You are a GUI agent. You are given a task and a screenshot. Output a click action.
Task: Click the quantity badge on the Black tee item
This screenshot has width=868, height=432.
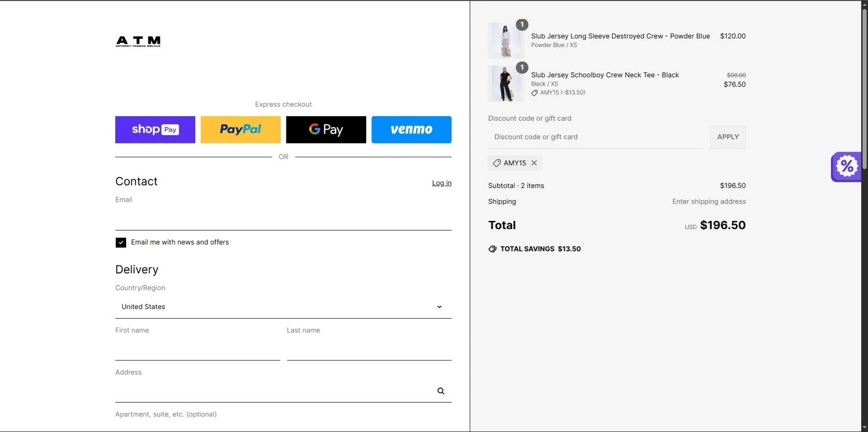click(522, 68)
